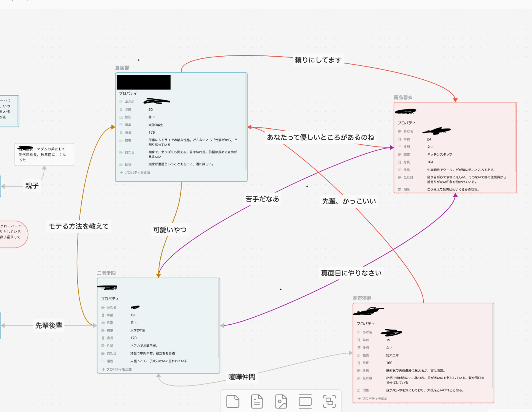Click the slide frame icon in bottom toolbar
This screenshot has height=412, width=532.
click(x=305, y=401)
